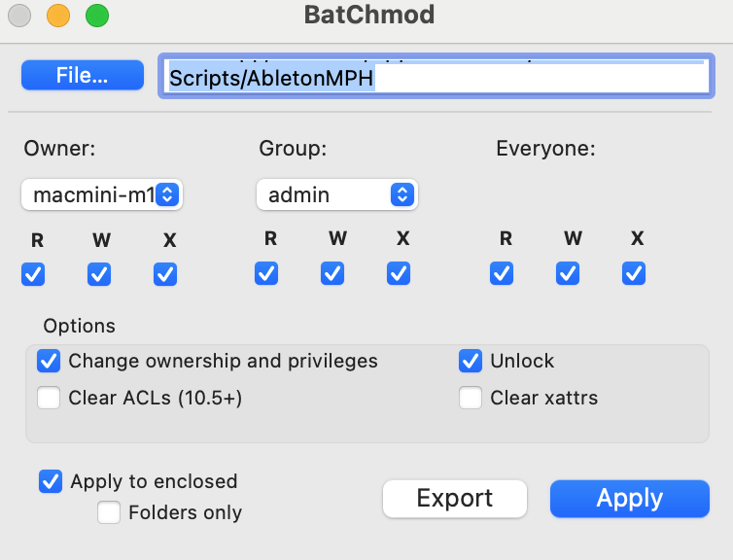Open the Owner macmini-m1 dropdown
This screenshot has width=733, height=560.
102,194
